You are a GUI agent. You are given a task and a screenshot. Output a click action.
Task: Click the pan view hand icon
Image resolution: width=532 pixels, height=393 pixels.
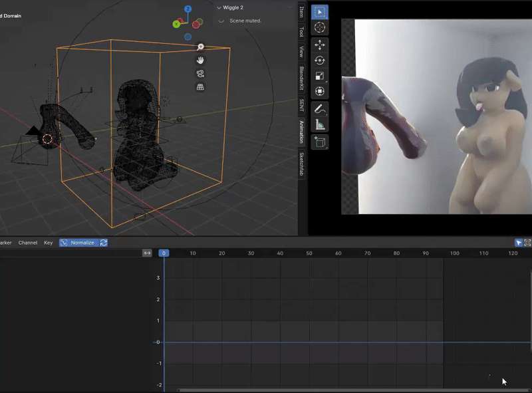[201, 60]
